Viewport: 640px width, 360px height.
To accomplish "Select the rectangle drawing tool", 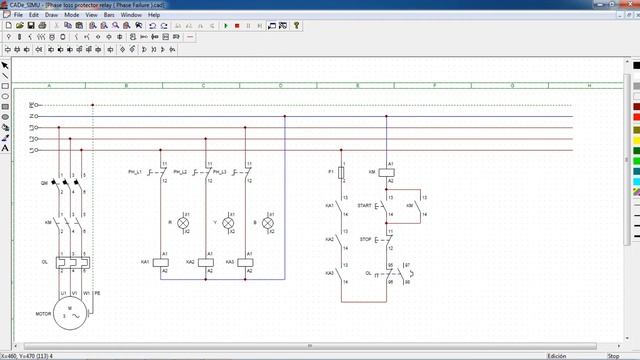I will 5,86.
